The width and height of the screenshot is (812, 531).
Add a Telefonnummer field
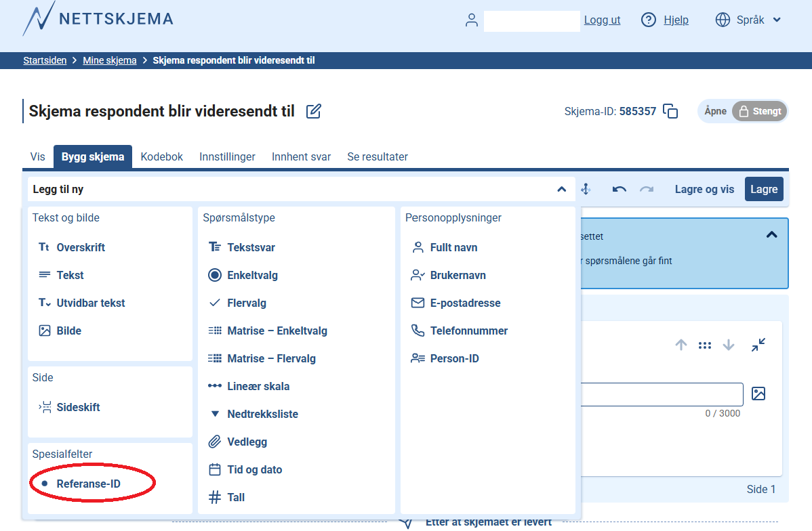point(460,331)
